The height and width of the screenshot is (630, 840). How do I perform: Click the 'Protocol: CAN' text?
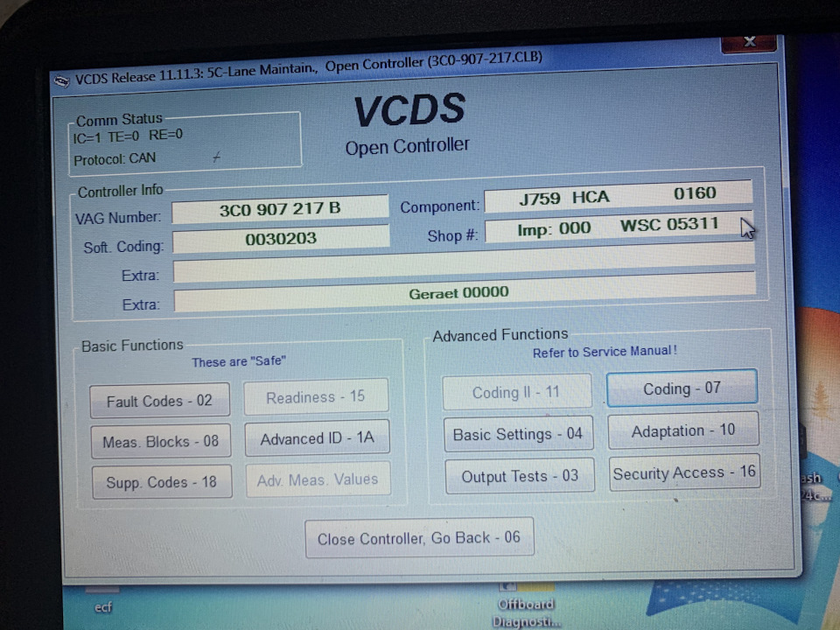coord(115,159)
